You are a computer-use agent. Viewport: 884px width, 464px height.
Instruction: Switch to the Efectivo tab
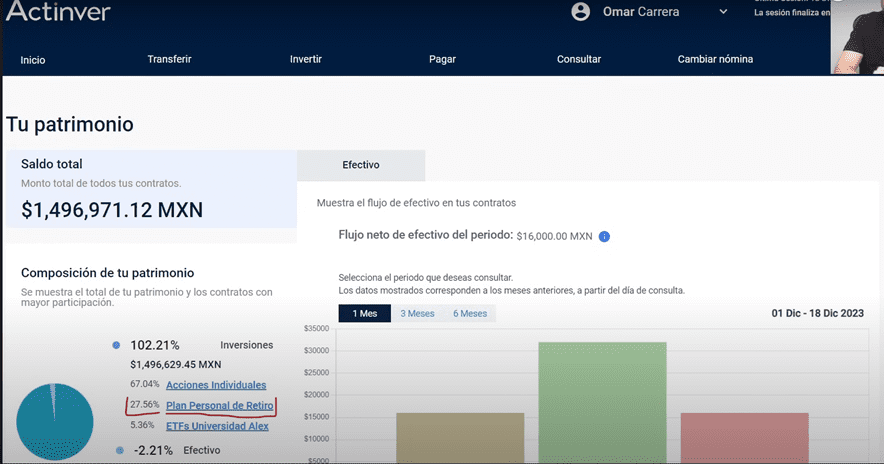360,165
